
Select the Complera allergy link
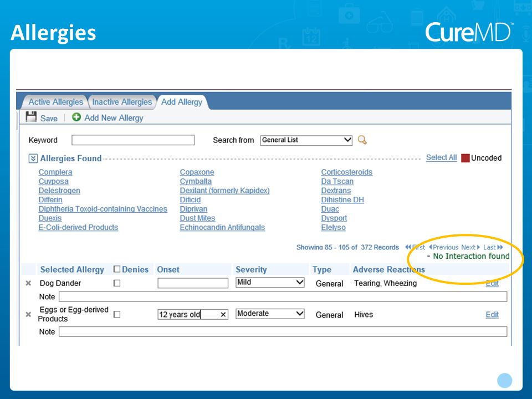pyautogui.click(x=55, y=172)
